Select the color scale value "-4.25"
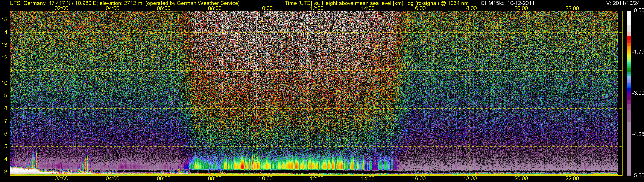Viewport: 644px width, 182px height. [638, 134]
